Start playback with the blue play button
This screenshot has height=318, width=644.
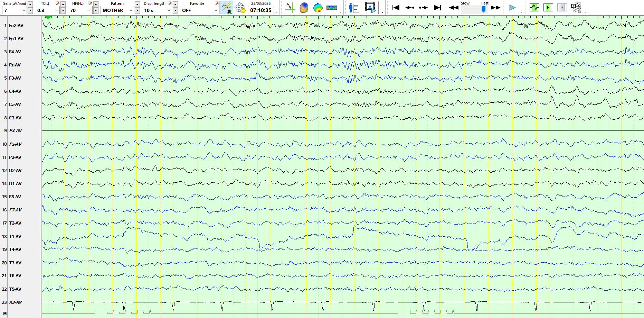click(512, 8)
